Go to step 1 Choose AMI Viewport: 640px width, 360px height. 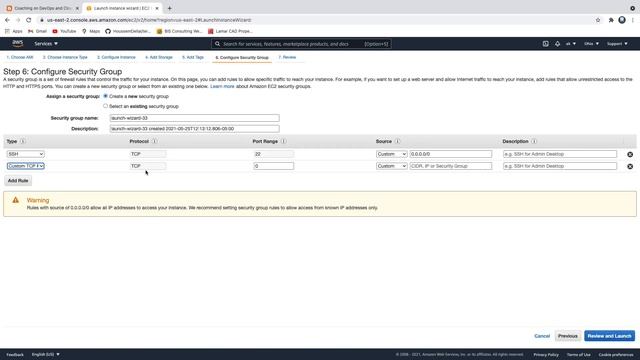coord(20,58)
